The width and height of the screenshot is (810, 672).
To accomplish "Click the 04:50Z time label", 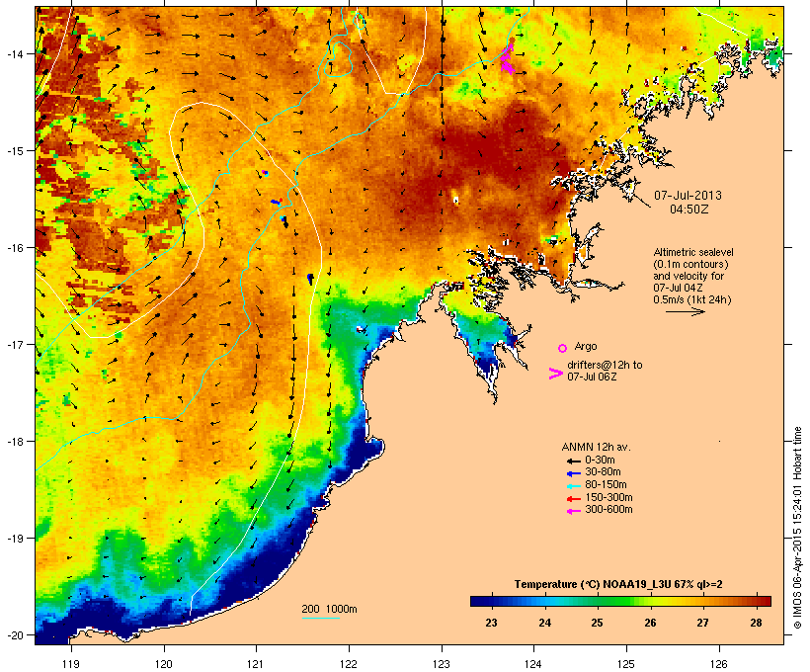I will pyautogui.click(x=689, y=210).
